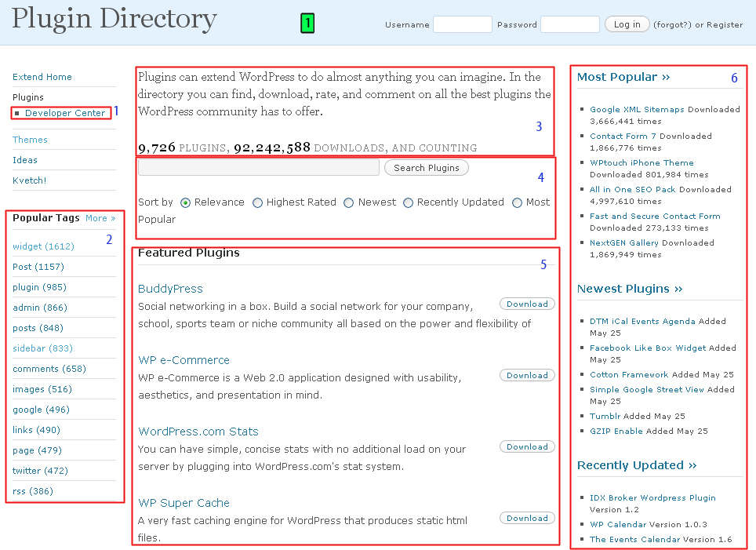The width and height of the screenshot is (756, 550).
Task: Download the WP Super Cache plugin
Action: pyautogui.click(x=527, y=518)
